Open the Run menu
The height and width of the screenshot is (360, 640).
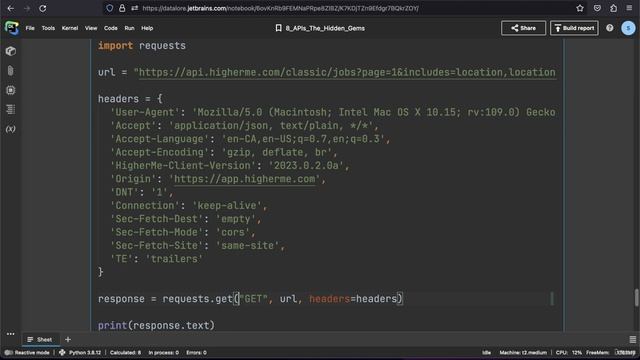(129, 28)
